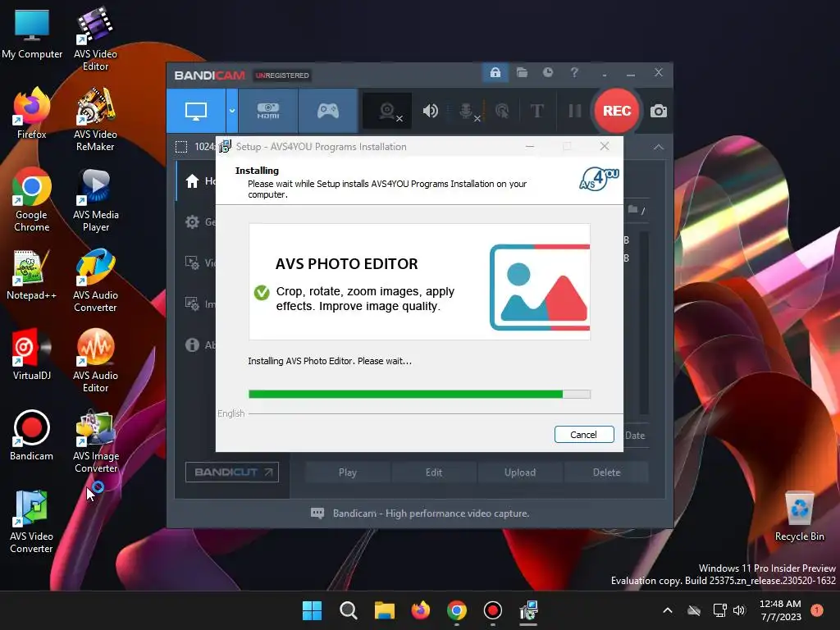Select Bandicam game recording mode
Viewport: 840px width, 630px height.
coord(328,111)
